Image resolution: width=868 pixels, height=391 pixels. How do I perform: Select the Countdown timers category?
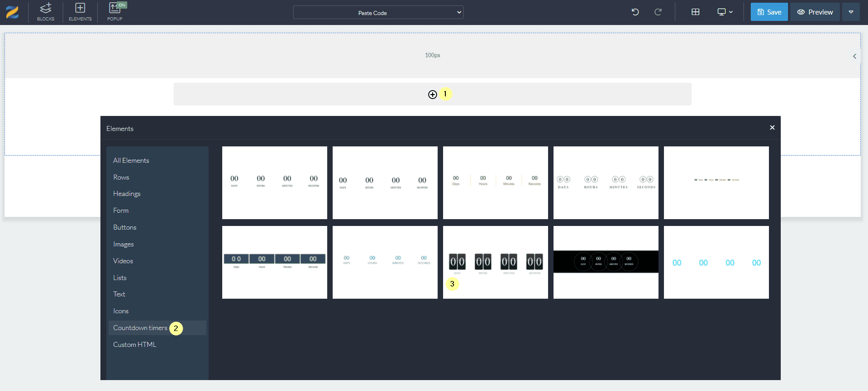[140, 328]
